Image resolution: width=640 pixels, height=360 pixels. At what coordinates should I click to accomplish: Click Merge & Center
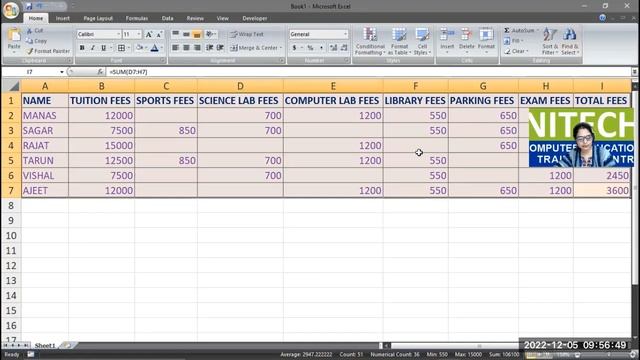(253, 48)
